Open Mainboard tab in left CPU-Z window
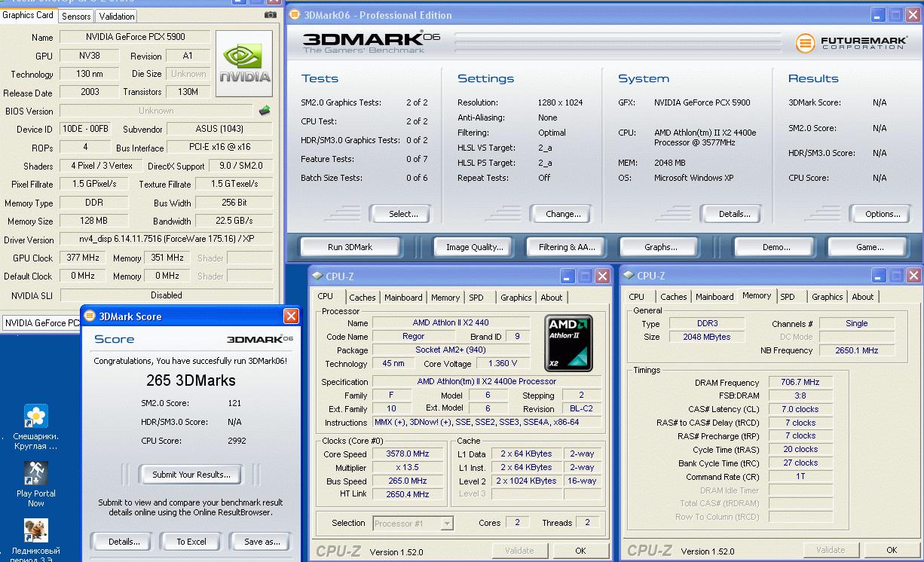The image size is (924, 562). (403, 298)
